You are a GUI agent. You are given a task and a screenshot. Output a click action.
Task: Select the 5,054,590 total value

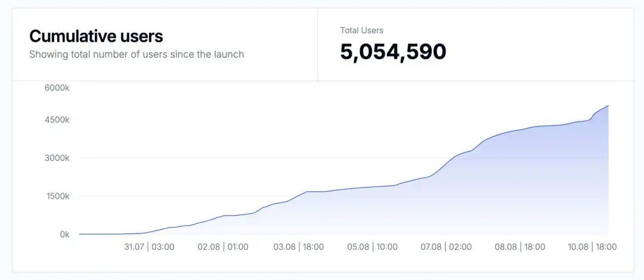[393, 52]
